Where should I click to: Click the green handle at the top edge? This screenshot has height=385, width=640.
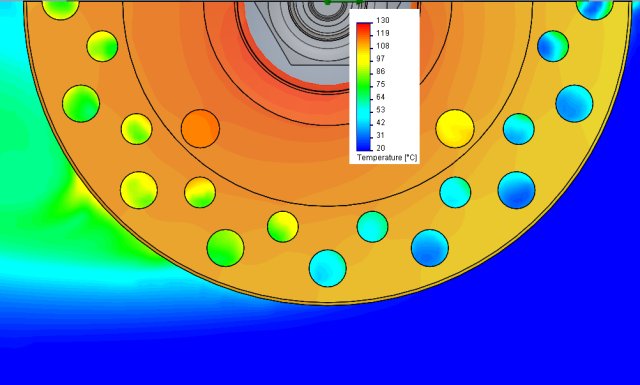[x=344, y=2]
